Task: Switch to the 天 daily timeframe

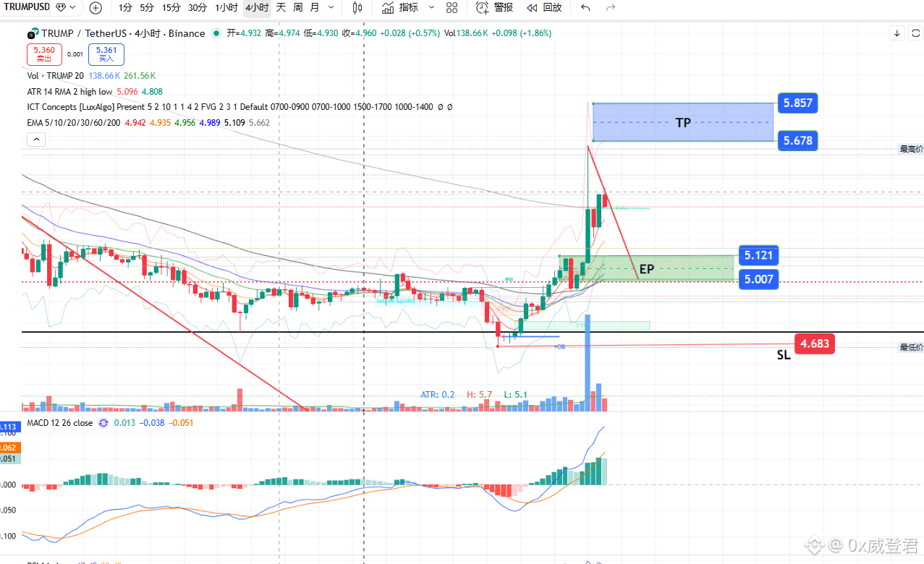Action: (x=280, y=8)
